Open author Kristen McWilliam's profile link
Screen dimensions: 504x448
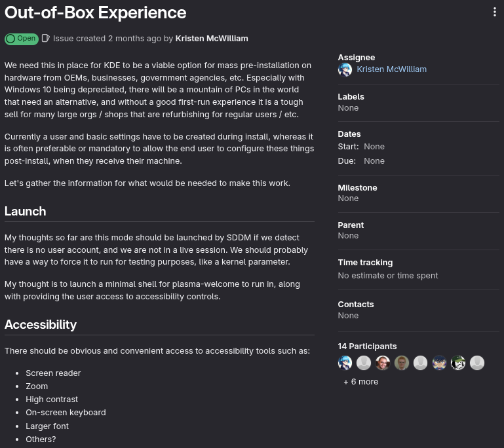click(212, 39)
